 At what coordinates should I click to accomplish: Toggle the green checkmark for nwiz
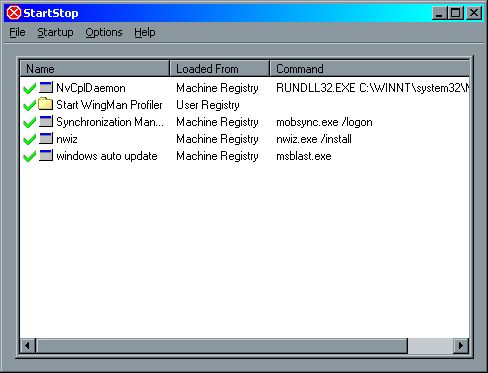[x=30, y=139]
